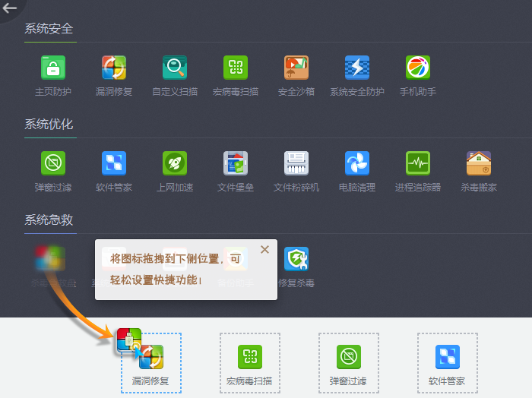Screen dimensions: 532x398
Task: Launch 漏洞修复 in system security row
Action: pos(114,68)
